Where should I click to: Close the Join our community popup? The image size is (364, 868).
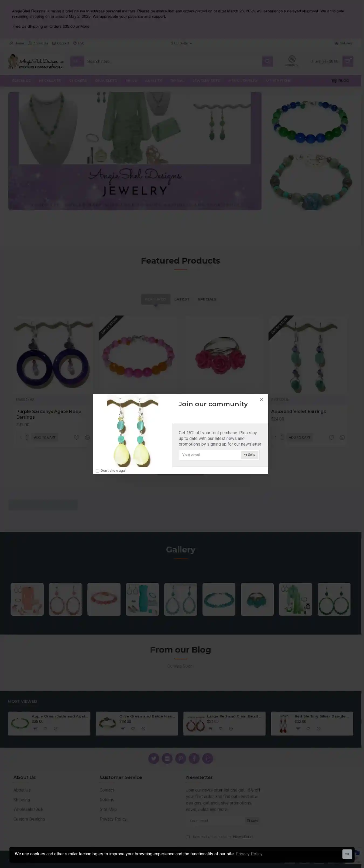click(x=262, y=399)
